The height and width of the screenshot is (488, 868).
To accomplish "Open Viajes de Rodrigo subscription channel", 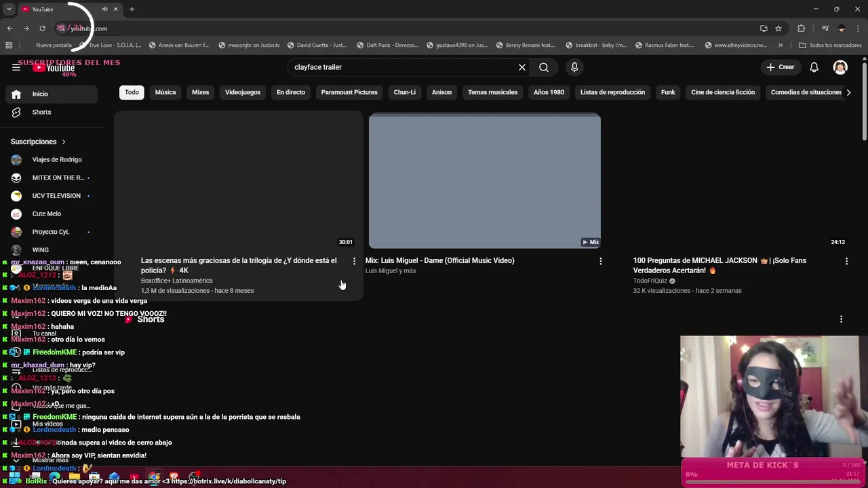I will pos(52,159).
